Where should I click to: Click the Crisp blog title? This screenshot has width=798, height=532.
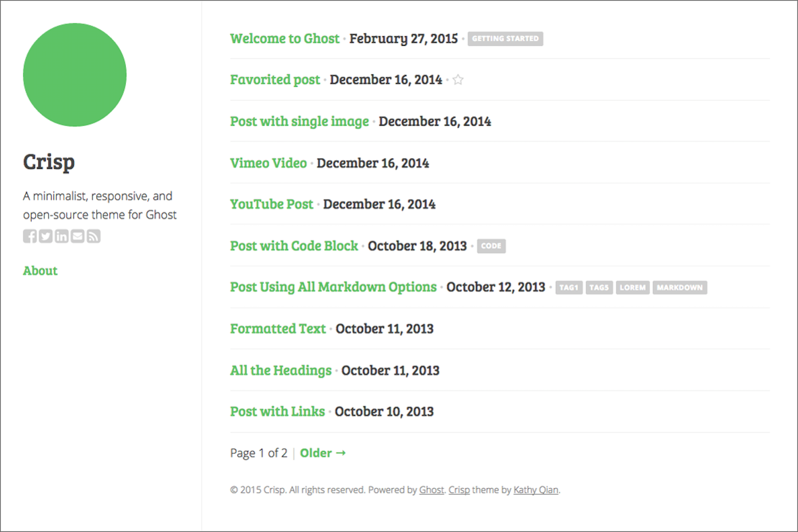[49, 162]
